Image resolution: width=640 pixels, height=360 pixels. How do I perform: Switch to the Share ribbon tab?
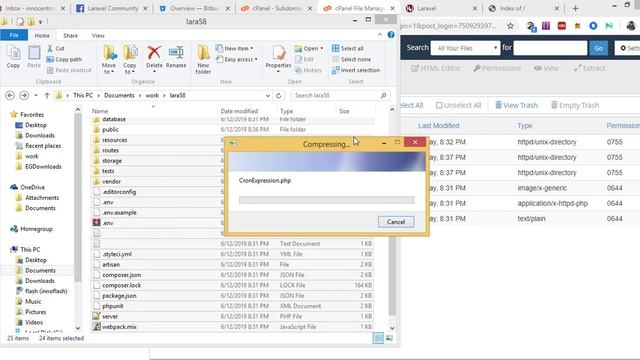[x=70, y=36]
